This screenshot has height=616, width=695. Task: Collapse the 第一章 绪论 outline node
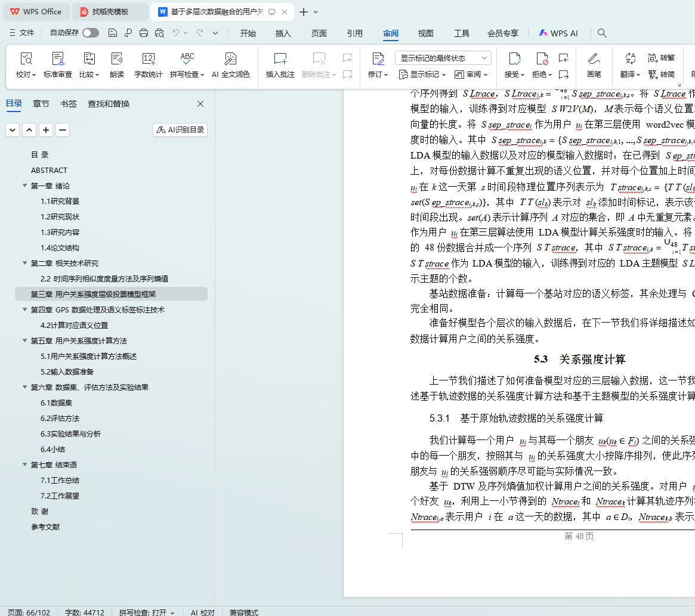24,186
